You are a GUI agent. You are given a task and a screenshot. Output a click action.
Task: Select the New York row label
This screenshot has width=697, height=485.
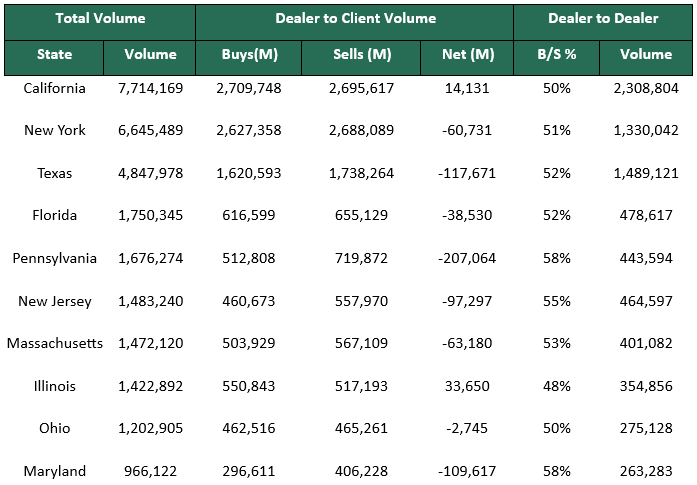tap(54, 130)
